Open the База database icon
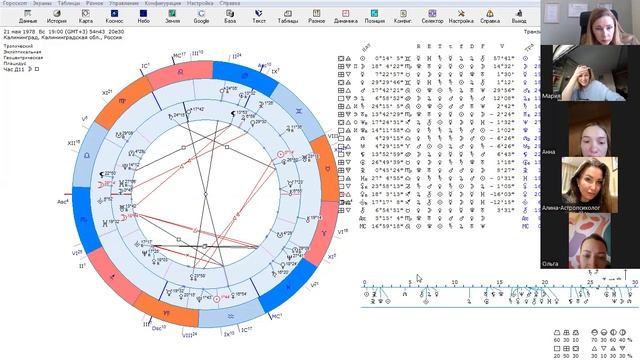This screenshot has height=360, width=640. point(230,16)
